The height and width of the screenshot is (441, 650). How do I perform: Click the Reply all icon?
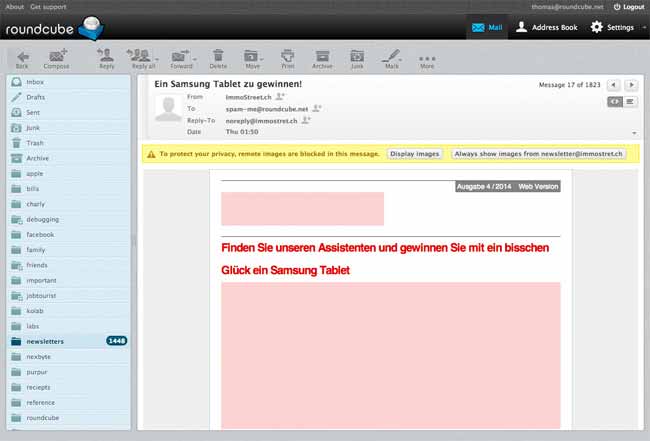(x=140, y=59)
